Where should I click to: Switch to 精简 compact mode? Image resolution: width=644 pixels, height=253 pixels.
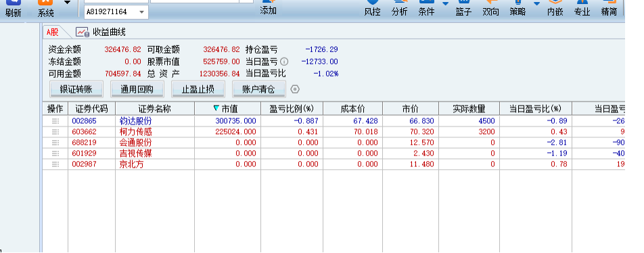(609, 8)
